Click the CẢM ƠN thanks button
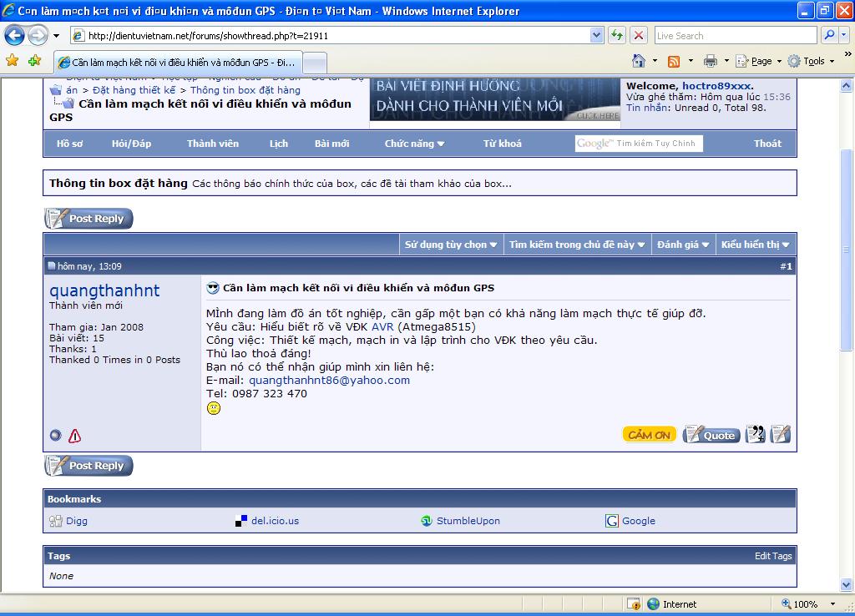855x616 pixels. tap(649, 435)
